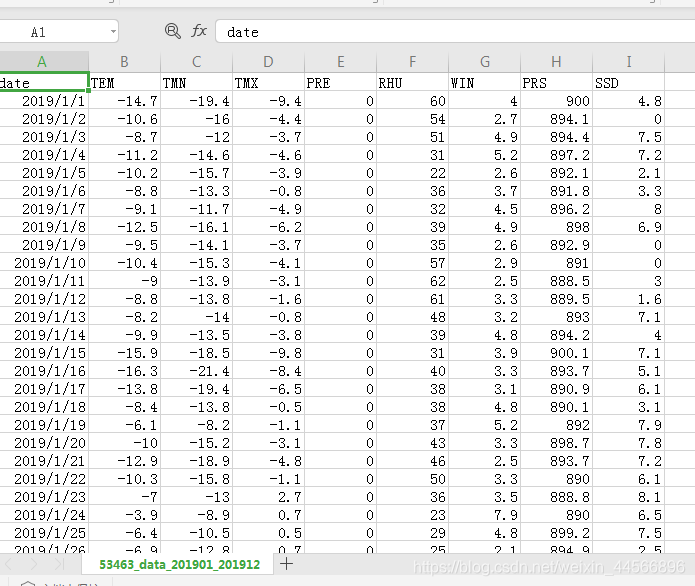The image size is (695, 586).
Task: Select column H header
Action: pos(556,61)
